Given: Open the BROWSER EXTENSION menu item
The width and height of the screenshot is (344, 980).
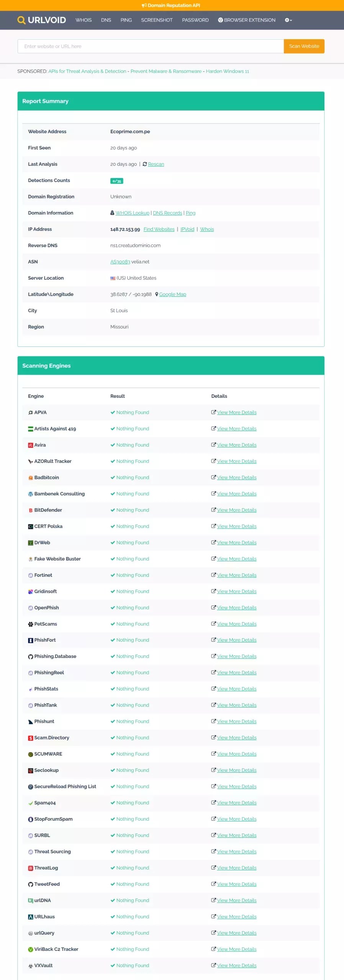Looking at the screenshot, I should click(247, 20).
